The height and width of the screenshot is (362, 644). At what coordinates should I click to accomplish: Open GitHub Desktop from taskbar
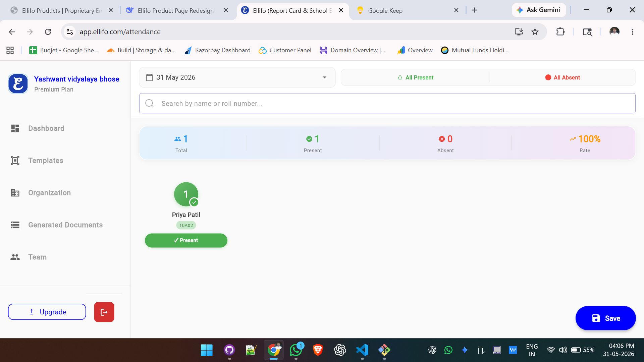coord(229,350)
